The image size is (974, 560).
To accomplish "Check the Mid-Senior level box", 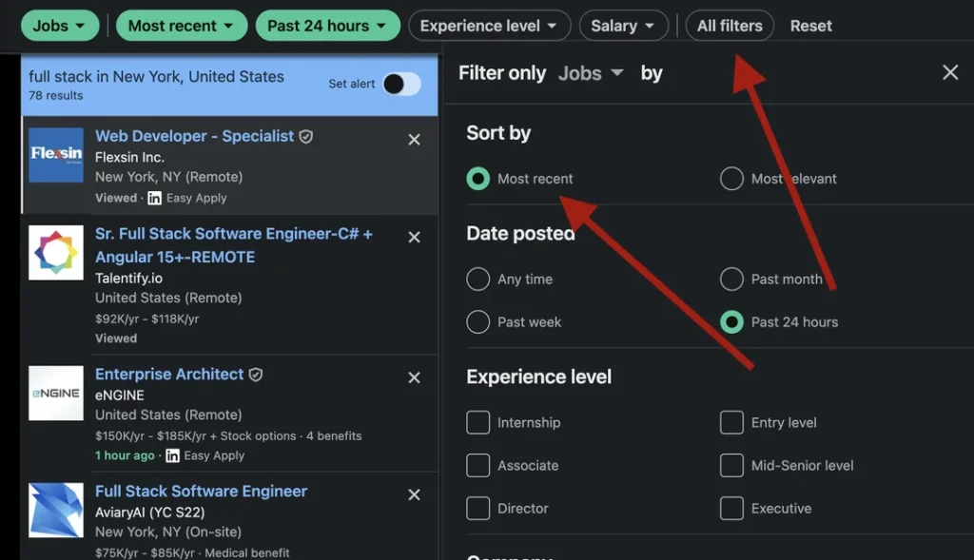I will tap(732, 465).
